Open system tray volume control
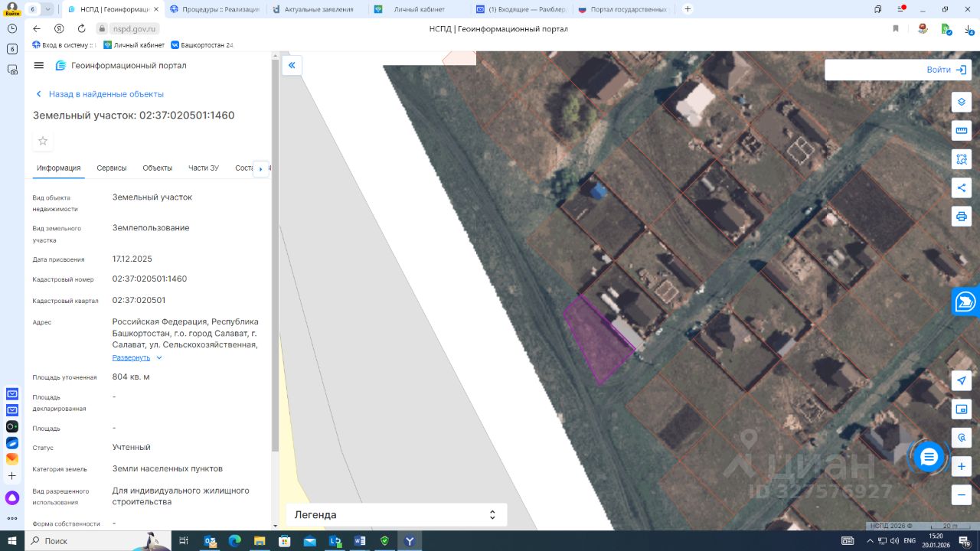Screen dimensions: 980x551 (894, 541)
